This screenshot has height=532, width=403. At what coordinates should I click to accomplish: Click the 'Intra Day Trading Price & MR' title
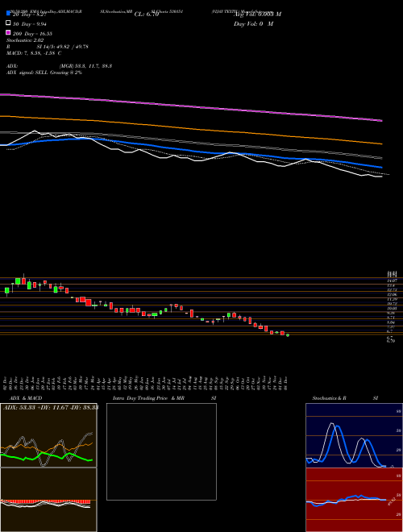148,398
